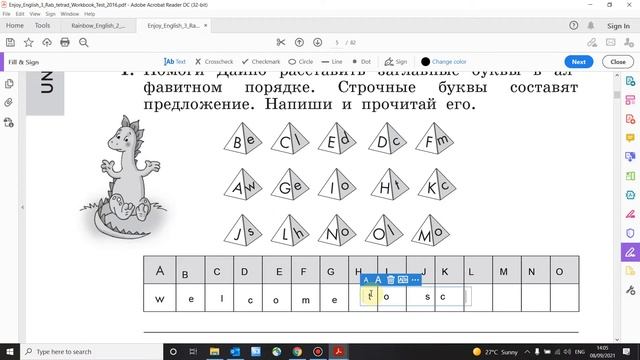The image size is (640, 360).
Task: Go to the next page with the down arrow
Action: [318, 42]
